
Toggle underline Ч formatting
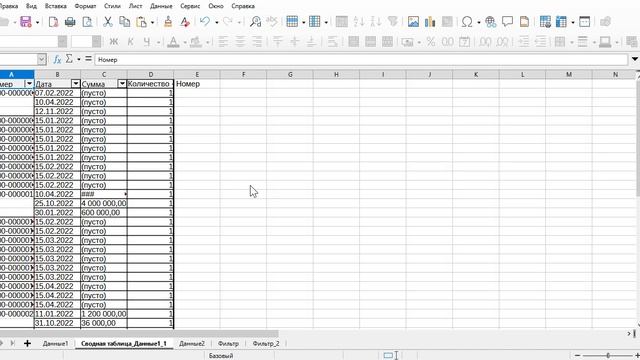pyautogui.click(x=147, y=42)
